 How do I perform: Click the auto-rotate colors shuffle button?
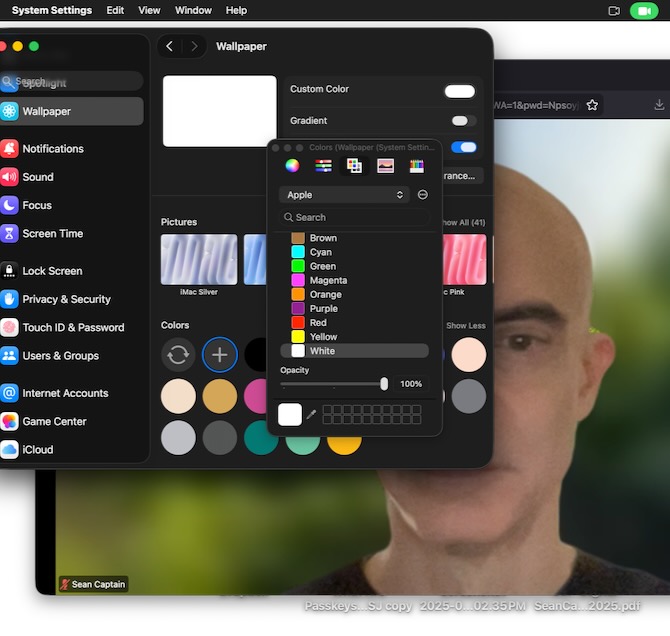click(178, 355)
